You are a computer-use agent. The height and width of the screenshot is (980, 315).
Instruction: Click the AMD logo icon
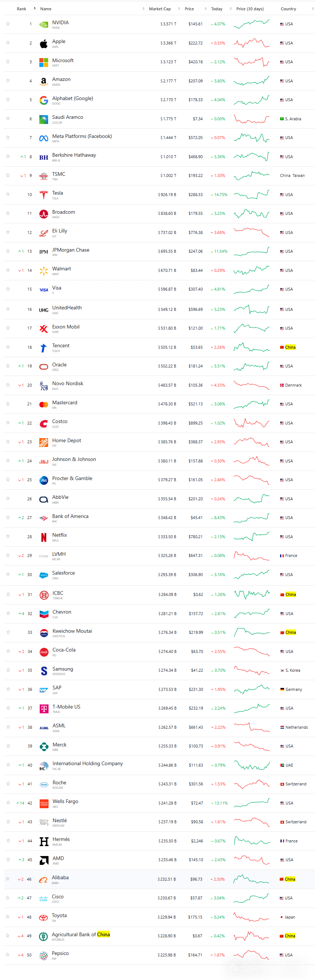(44, 860)
